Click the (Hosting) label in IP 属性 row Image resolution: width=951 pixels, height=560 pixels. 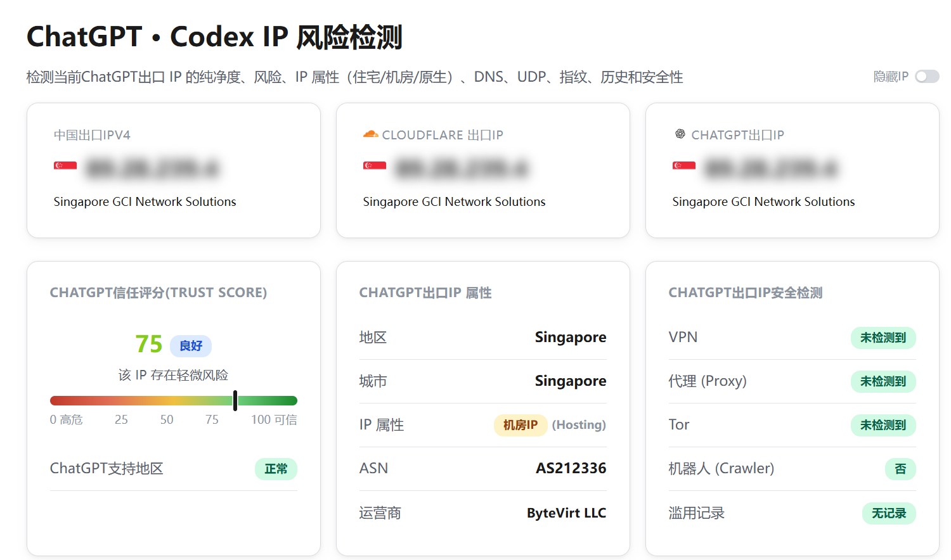coord(579,424)
